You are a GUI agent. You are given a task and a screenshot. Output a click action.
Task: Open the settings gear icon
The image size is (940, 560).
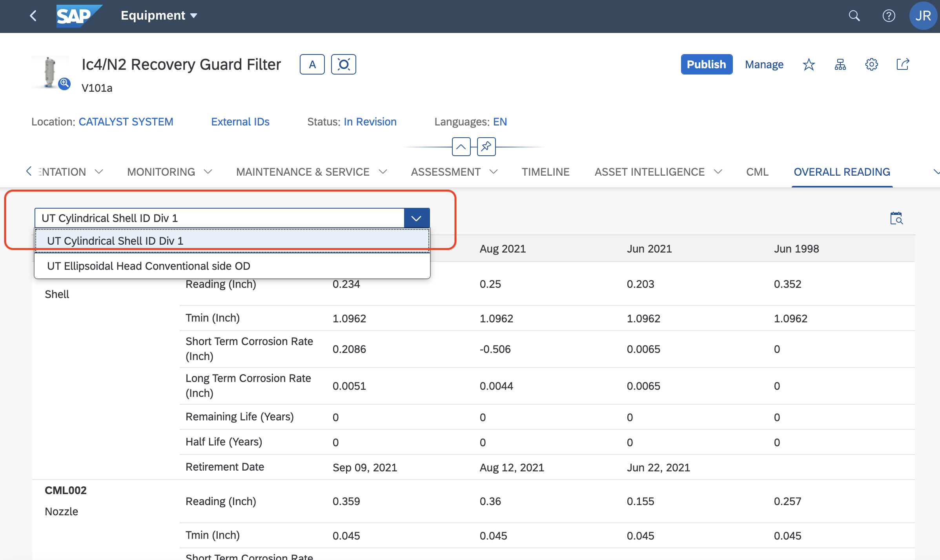[x=871, y=64]
